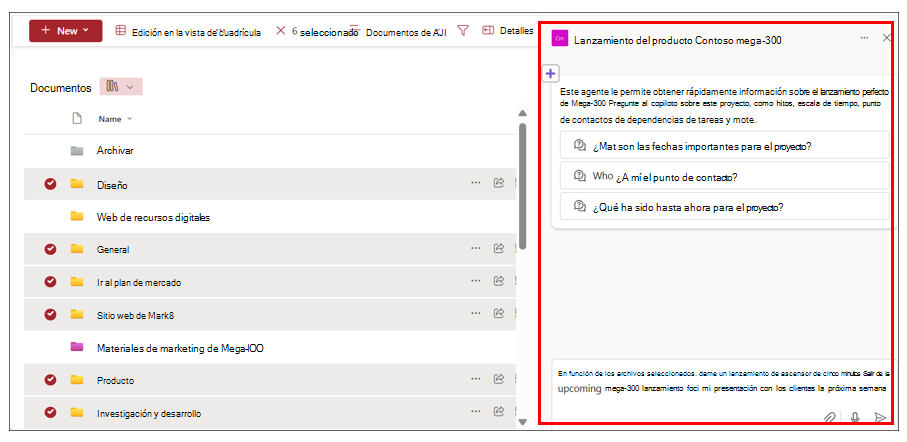
Task: Click the grey Archivar folder icon
Action: click(x=76, y=150)
